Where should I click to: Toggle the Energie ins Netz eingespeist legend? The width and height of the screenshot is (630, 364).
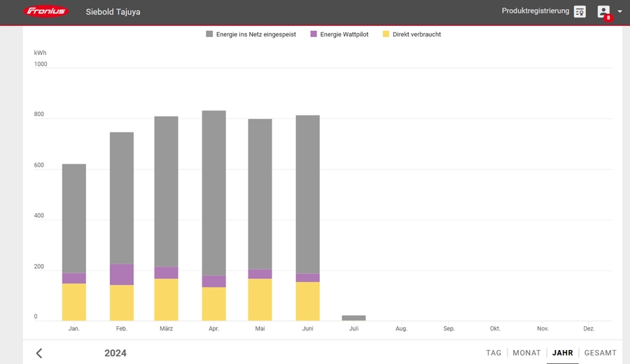pos(255,34)
